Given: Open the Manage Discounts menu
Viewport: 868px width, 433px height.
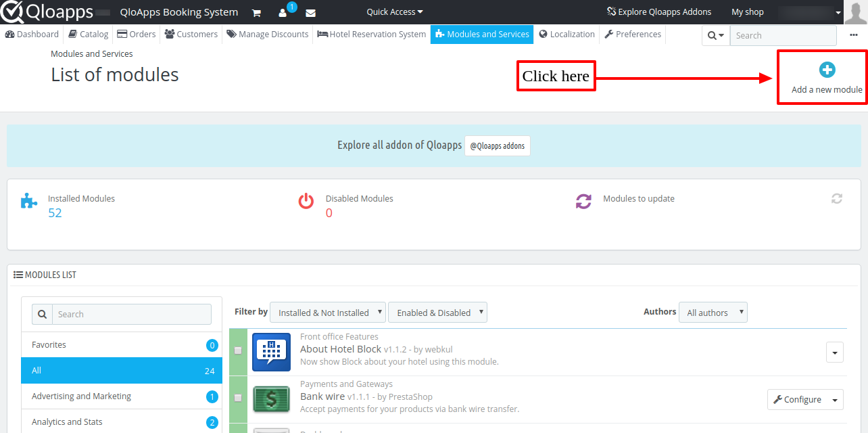Looking at the screenshot, I should click(x=268, y=34).
